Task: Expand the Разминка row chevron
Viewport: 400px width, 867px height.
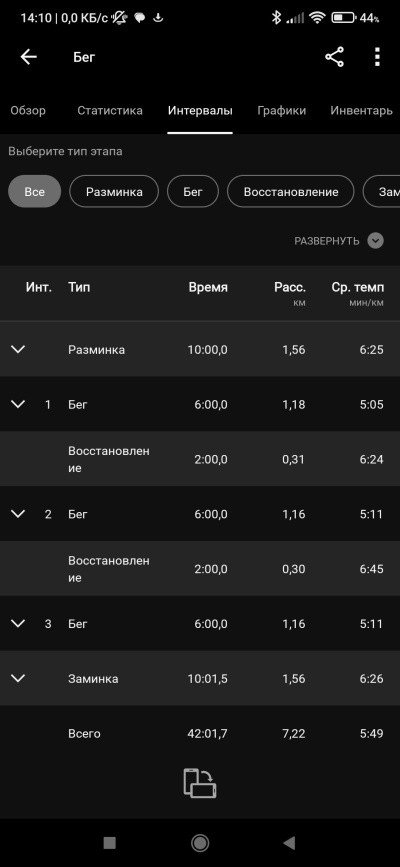Action: click(18, 349)
